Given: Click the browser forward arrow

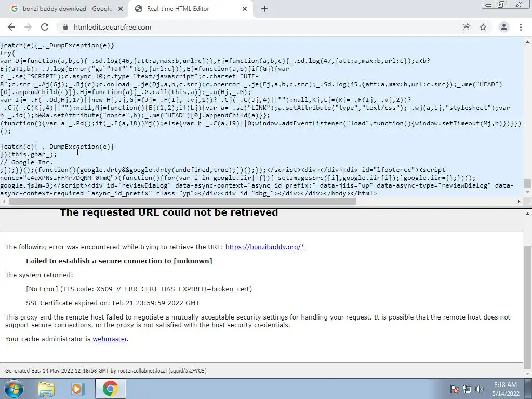Looking at the screenshot, I should [28, 27].
